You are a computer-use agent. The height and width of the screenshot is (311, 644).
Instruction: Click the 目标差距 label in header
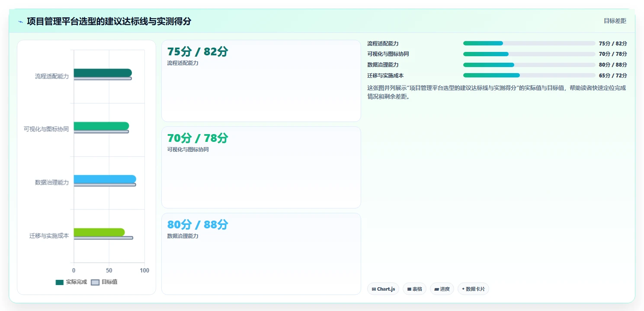[615, 21]
